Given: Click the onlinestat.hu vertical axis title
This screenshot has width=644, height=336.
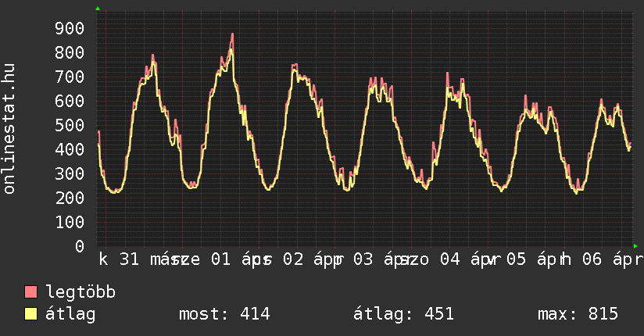Looking at the screenshot, I should pos(9,129).
